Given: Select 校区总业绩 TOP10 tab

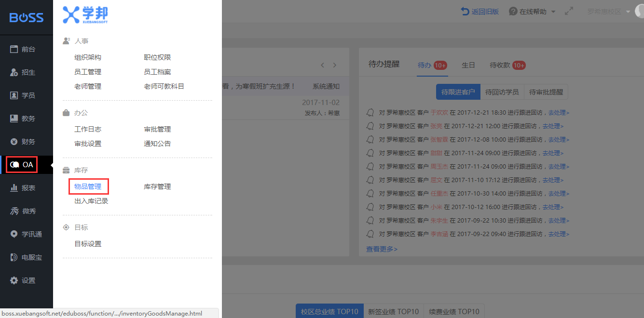Looking at the screenshot, I should coord(329,311).
